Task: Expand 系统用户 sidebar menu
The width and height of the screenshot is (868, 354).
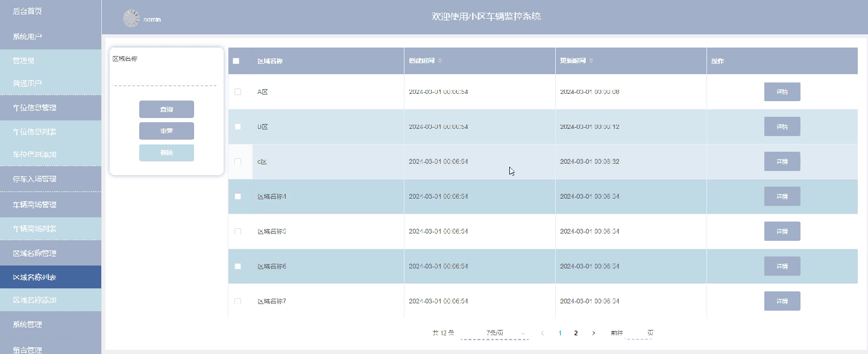Action: coord(51,37)
